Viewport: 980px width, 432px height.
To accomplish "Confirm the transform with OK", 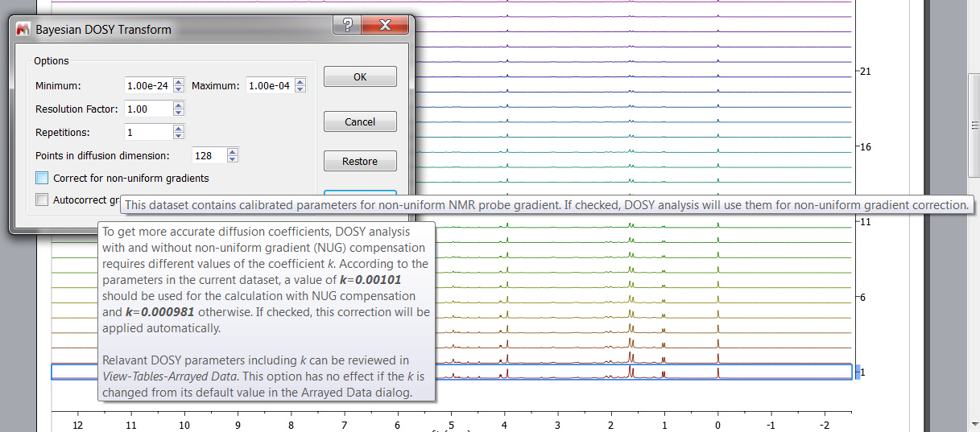I will 360,76.
